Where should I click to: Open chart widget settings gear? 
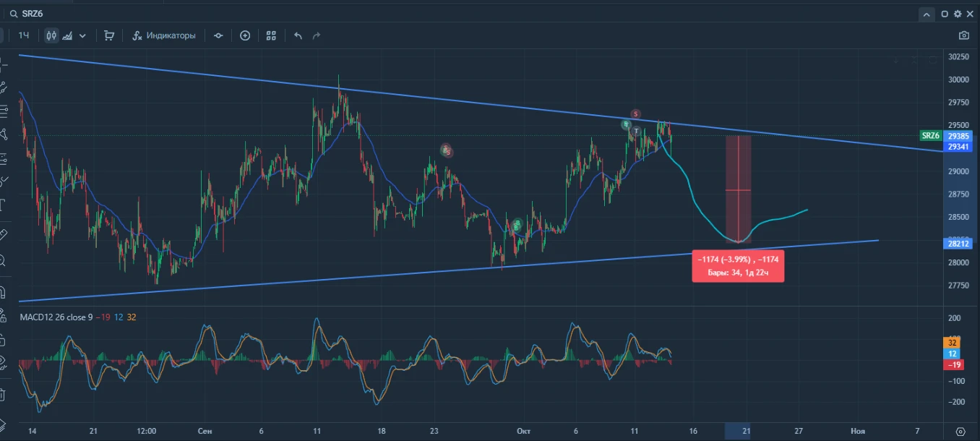(x=958, y=14)
